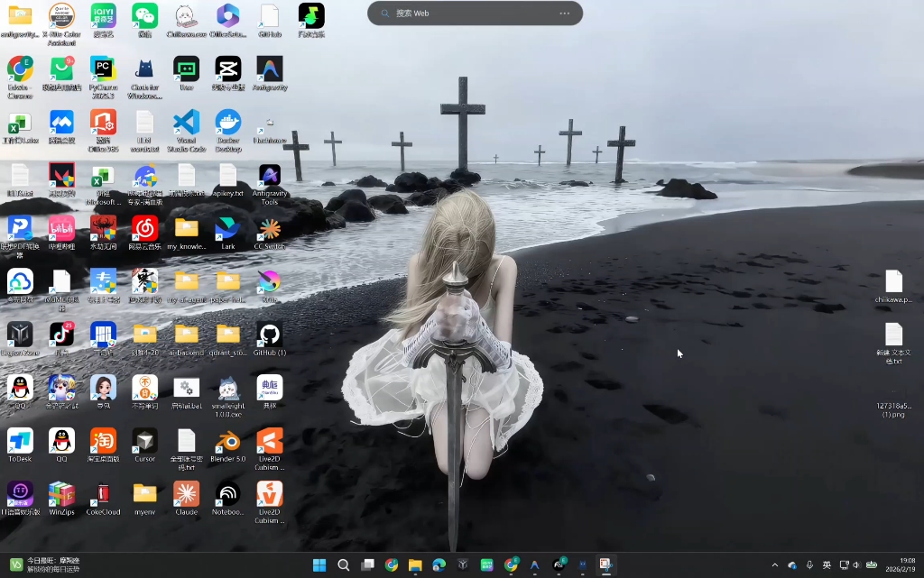This screenshot has height=578, width=924.
Task: Open Microsoft Edge on the taskbar
Action: 439,565
